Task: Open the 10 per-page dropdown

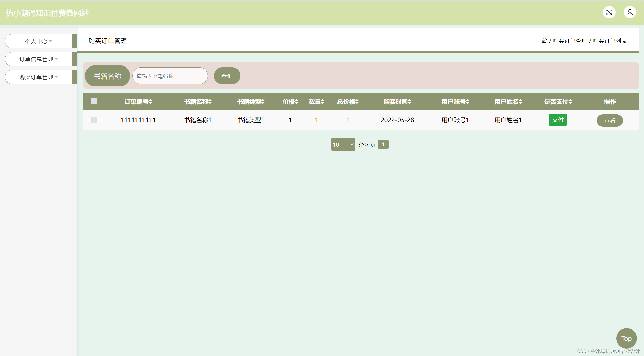Action: pos(343,144)
